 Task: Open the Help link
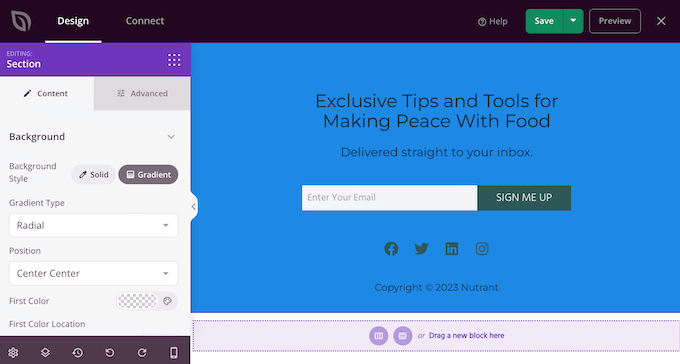click(x=493, y=21)
